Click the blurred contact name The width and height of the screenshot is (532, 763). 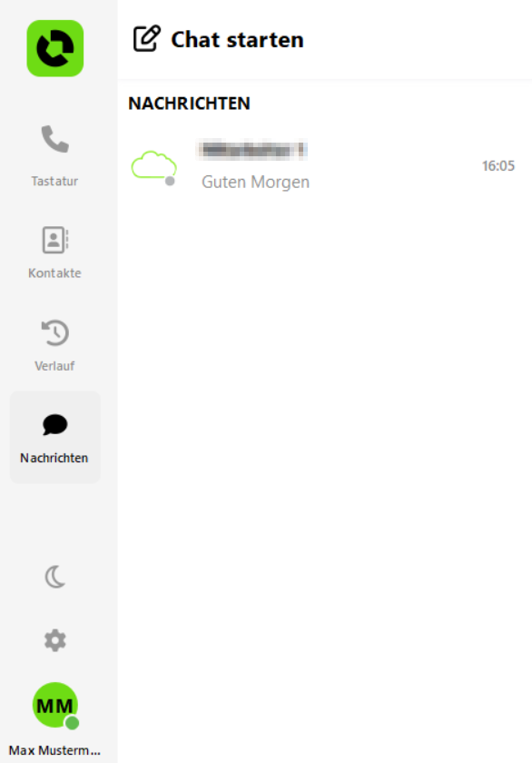click(251, 149)
